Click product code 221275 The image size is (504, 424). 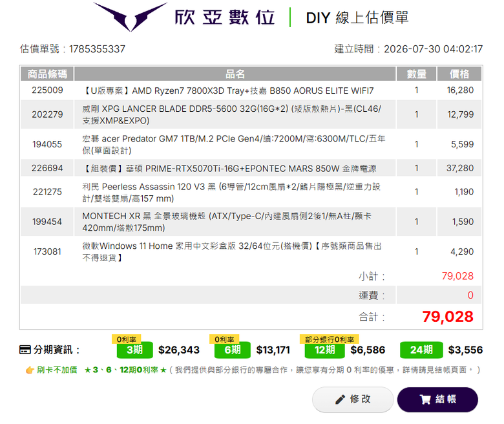(x=47, y=192)
